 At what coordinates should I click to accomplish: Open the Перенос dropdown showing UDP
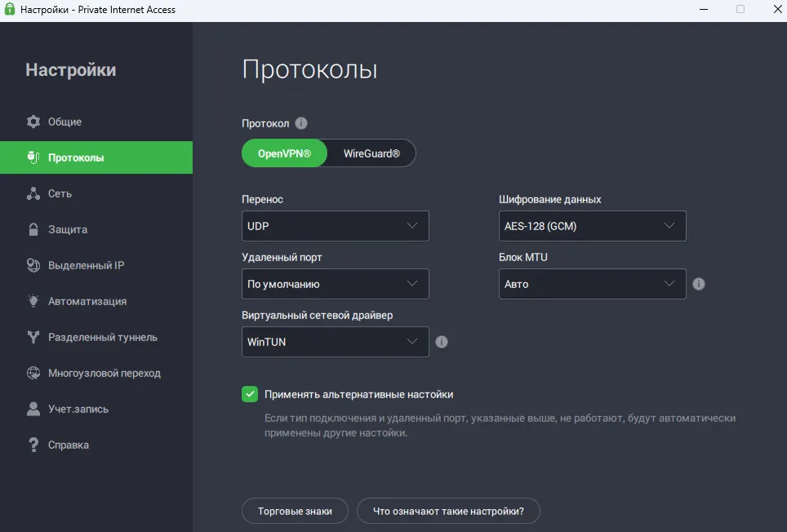(x=335, y=226)
